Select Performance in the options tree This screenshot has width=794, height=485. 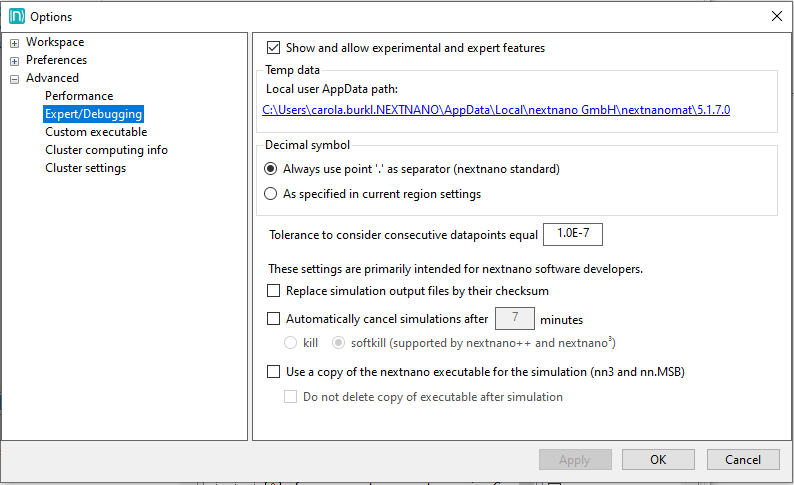(x=79, y=96)
